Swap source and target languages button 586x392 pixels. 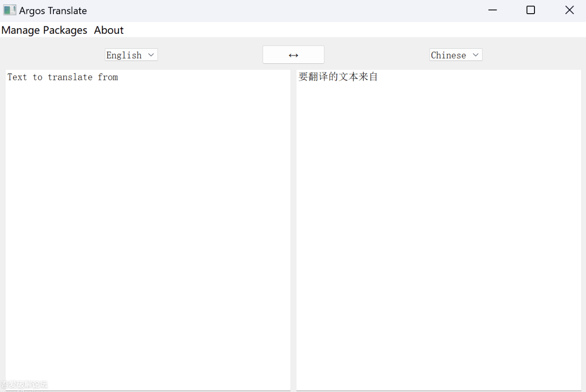point(293,55)
